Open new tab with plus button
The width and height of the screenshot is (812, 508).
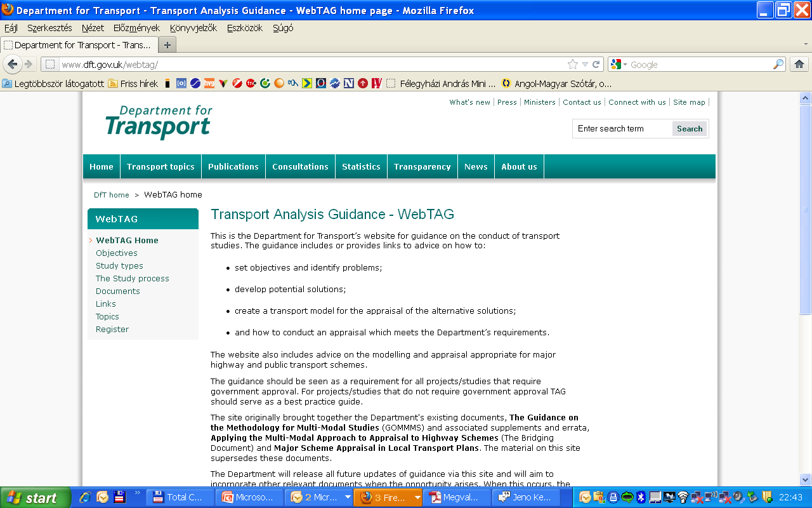(167, 45)
